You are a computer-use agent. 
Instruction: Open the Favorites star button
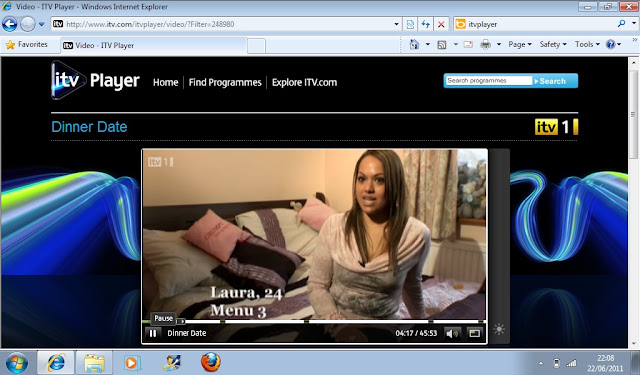tap(27, 44)
